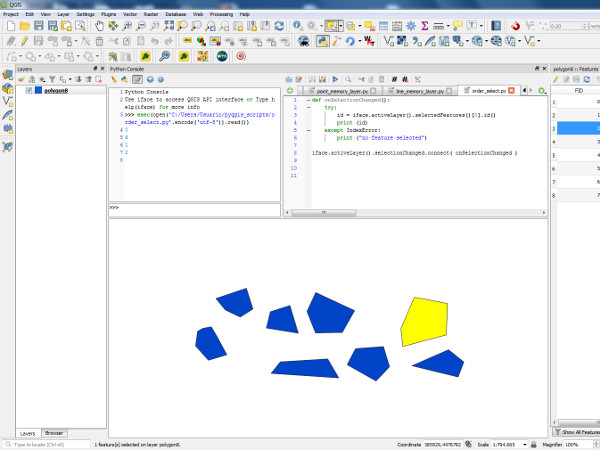This screenshot has height=450, width=600.
Task: Click the blue polygon8 layer color swatch
Action: [38, 90]
